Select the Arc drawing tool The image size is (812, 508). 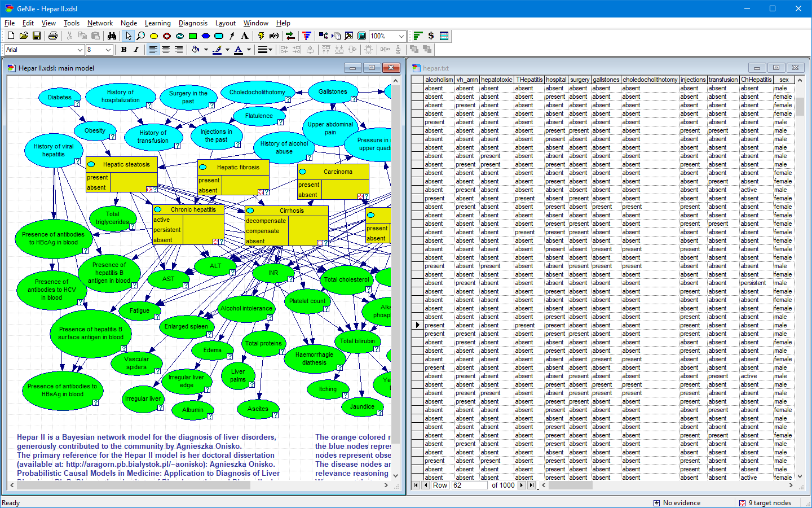click(231, 36)
